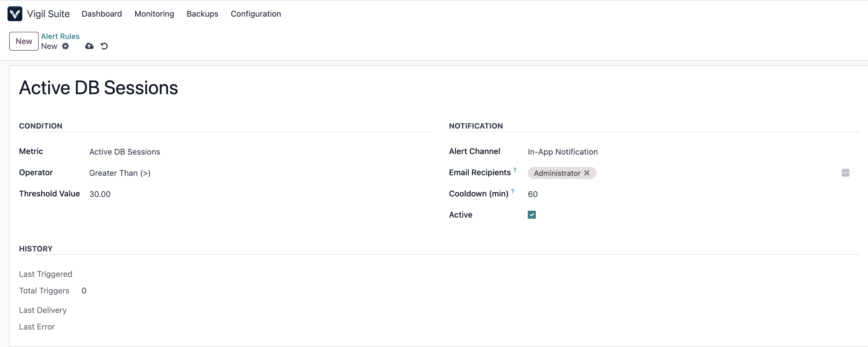Show the Cooldown help question mark
The width and height of the screenshot is (868, 347).
(x=513, y=191)
